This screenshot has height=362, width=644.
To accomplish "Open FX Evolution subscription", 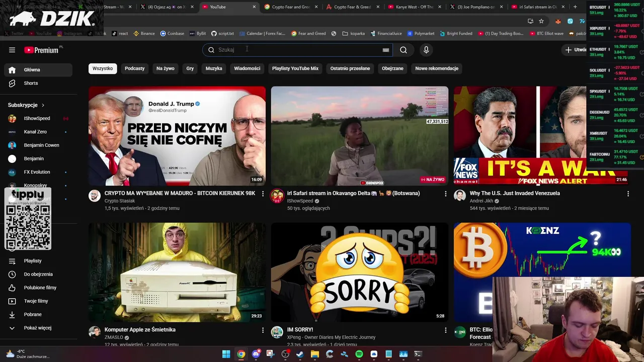I will point(38,172).
